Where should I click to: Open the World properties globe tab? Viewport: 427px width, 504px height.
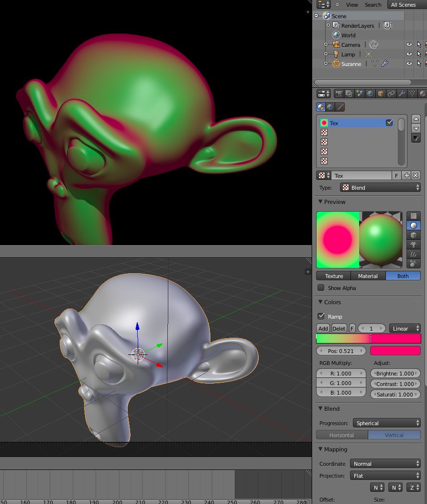(370, 94)
